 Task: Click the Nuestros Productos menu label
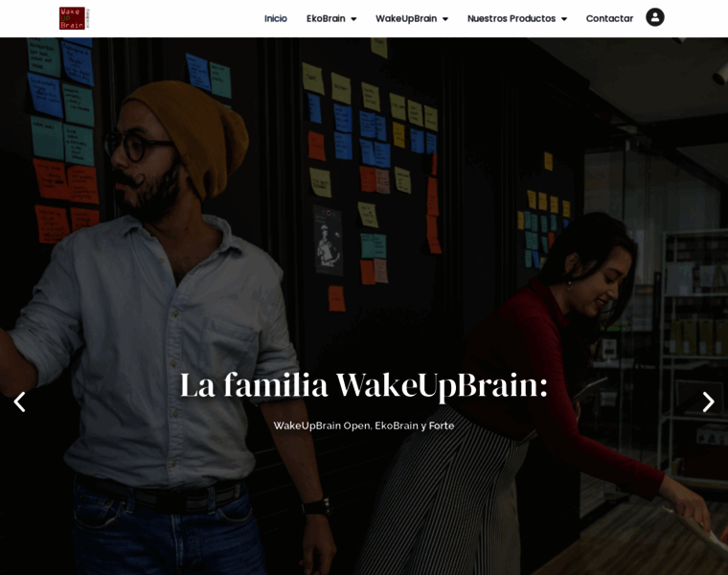(x=512, y=18)
